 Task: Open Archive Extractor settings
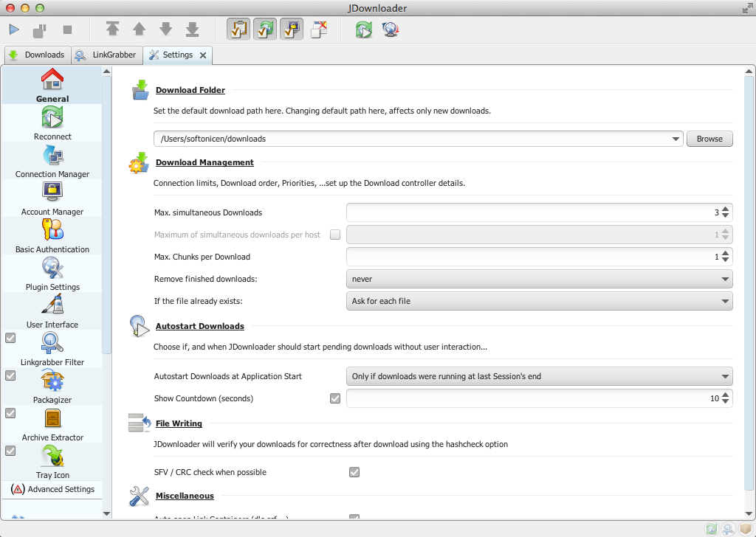pyautogui.click(x=52, y=424)
